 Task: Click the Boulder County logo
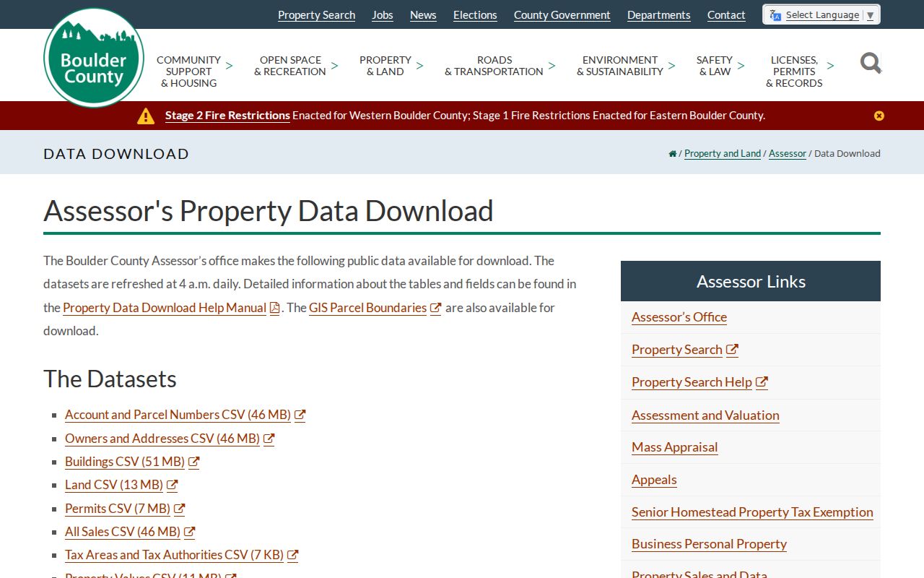94,58
